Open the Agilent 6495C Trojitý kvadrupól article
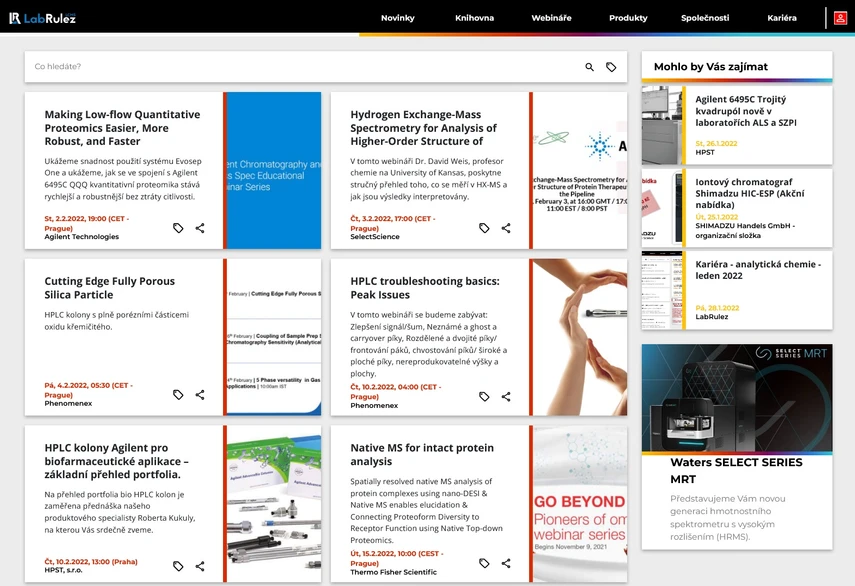Screen dimensions: 855x586 click(x=746, y=111)
